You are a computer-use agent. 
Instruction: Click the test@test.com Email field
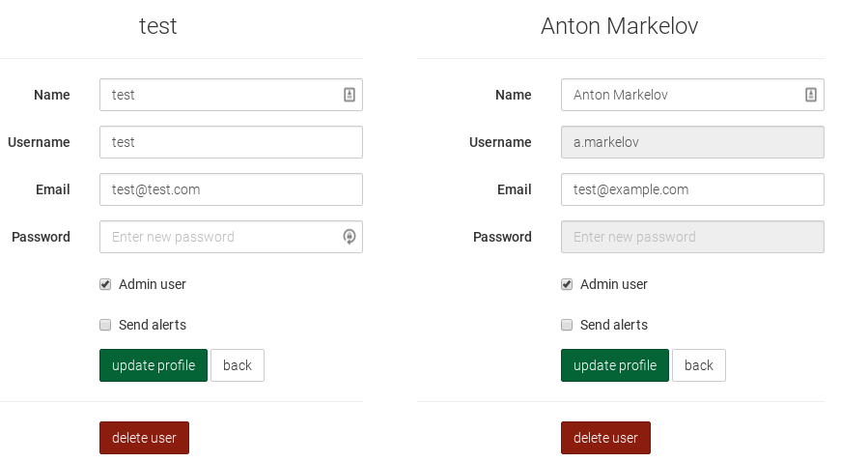[232, 189]
